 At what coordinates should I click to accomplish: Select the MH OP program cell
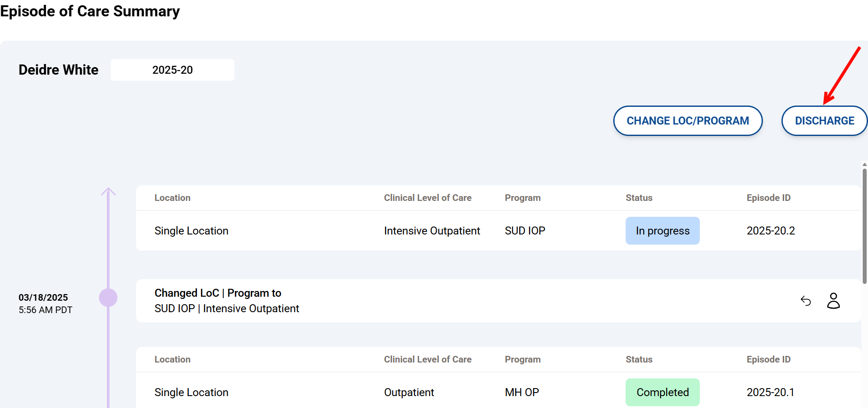tap(522, 392)
